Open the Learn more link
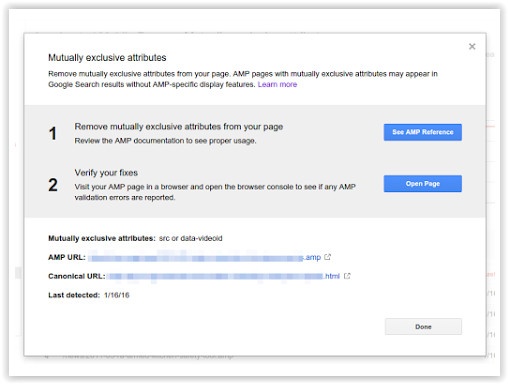The image size is (508, 384). click(x=277, y=84)
